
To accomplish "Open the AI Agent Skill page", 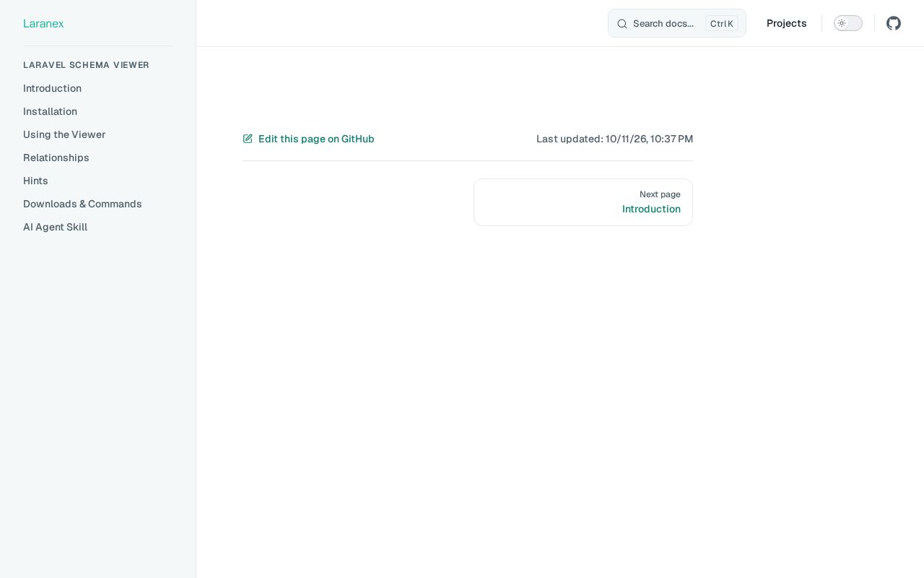I will click(55, 227).
